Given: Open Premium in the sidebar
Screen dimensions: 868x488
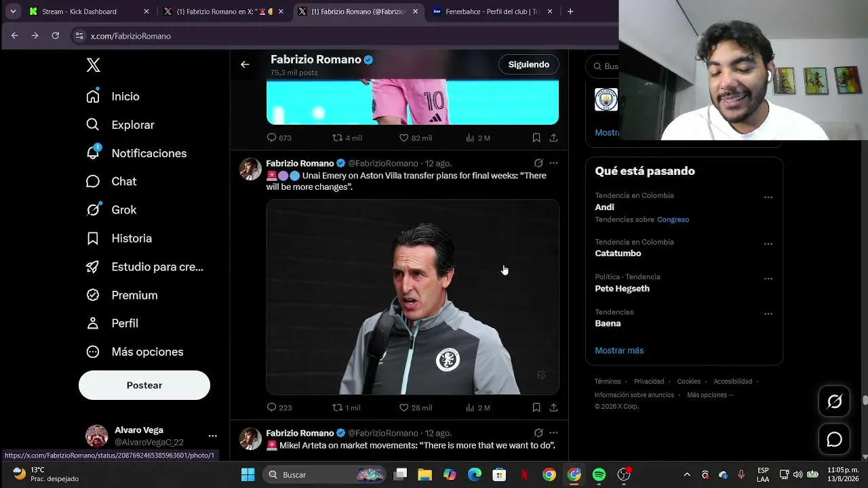Looking at the screenshot, I should [121, 296].
